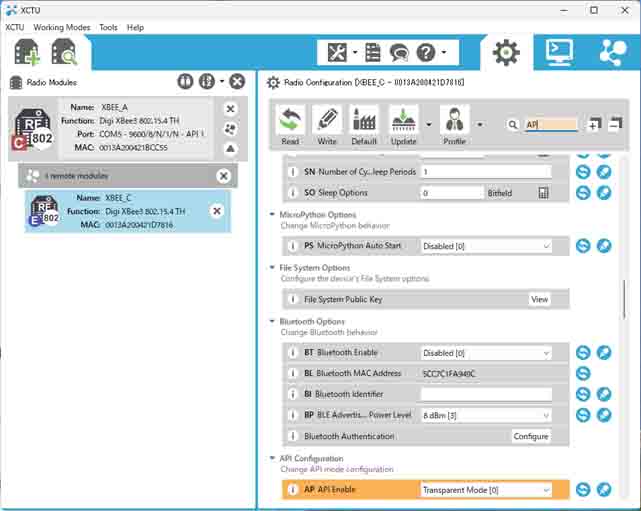The image size is (641, 511).
Task: Refresh the BT Bluetooth Enable value
Action: pyautogui.click(x=583, y=352)
